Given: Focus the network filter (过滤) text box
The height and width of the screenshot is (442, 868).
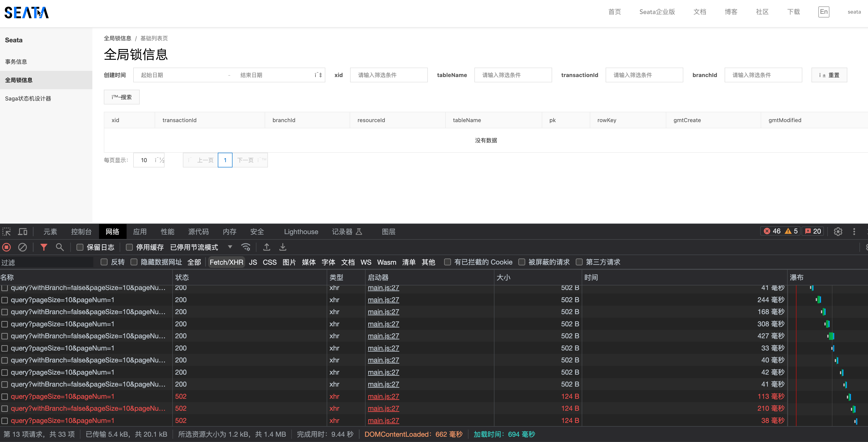Looking at the screenshot, I should [46, 262].
